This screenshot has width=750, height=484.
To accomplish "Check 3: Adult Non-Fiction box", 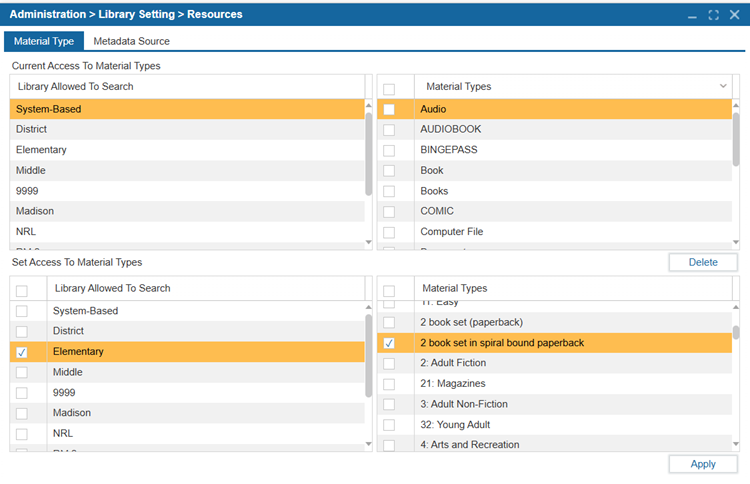I will [389, 405].
